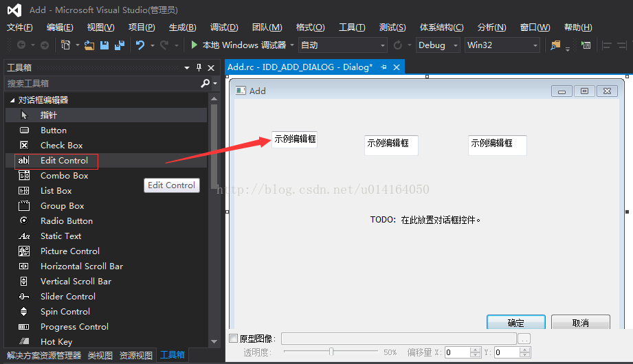Viewport: 633px width, 364px height.
Task: Click the redo toolbar icon
Action: (164, 45)
